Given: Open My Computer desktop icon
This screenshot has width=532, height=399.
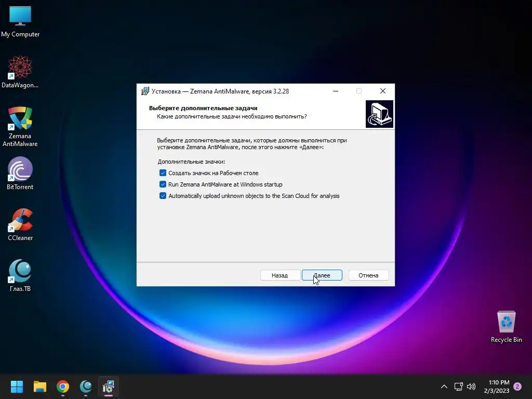Looking at the screenshot, I should pyautogui.click(x=20, y=21).
